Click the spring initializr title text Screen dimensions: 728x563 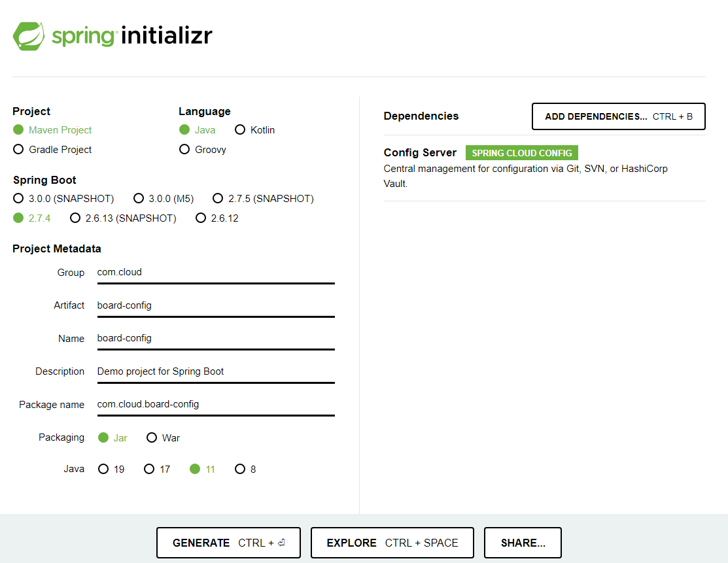click(x=132, y=36)
